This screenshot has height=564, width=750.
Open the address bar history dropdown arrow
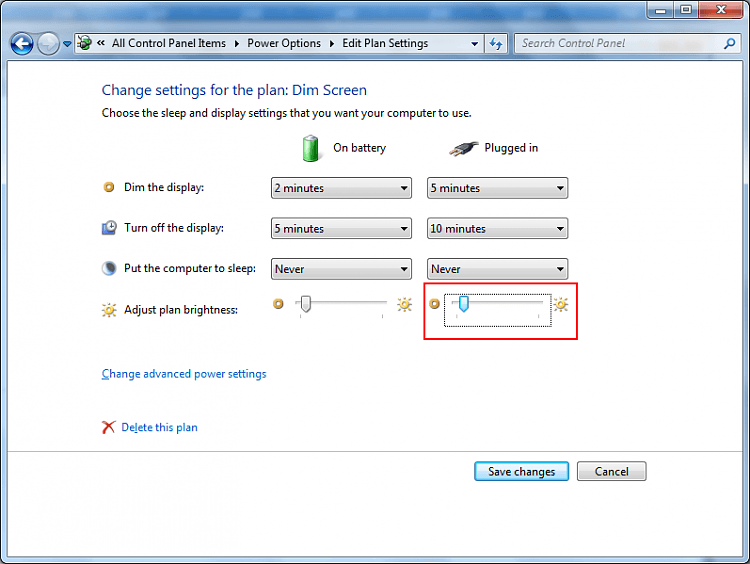pos(474,44)
